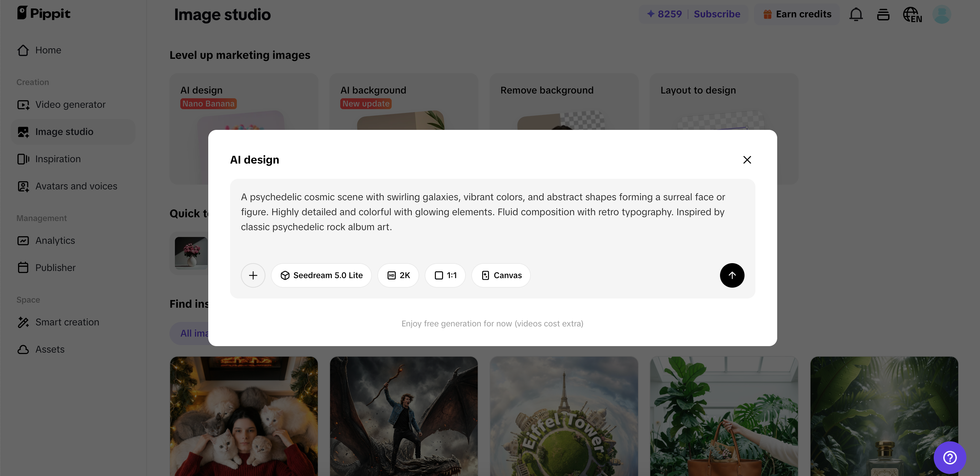Click the stacked layers icon in header
Viewport: 980px width, 476px height.
tap(883, 14)
